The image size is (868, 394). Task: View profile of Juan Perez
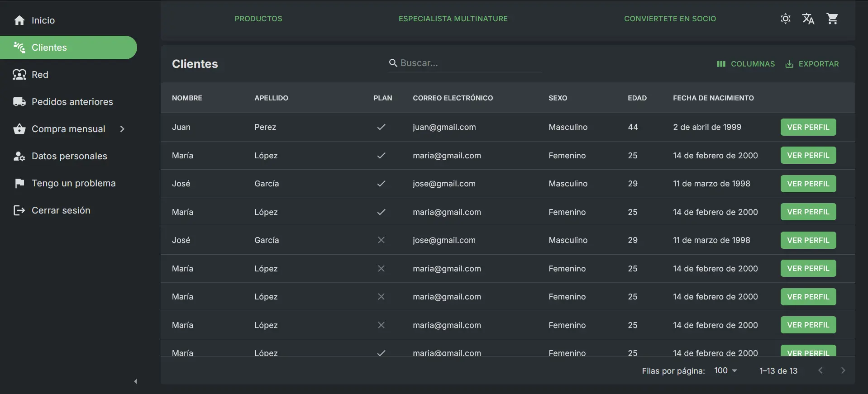pos(808,127)
